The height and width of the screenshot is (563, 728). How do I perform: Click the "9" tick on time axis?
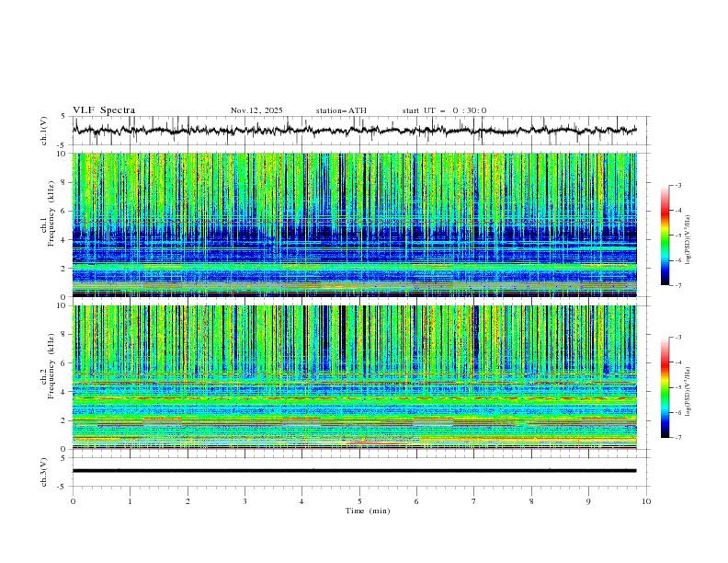588,501
